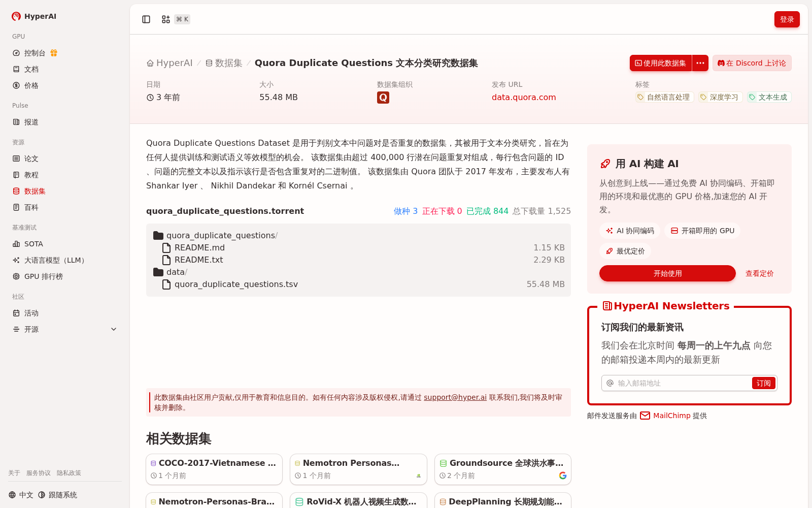812x508 pixels.
Task: Open the RoVid-X 机器人视频生成 dataset card
Action: [x=359, y=500]
